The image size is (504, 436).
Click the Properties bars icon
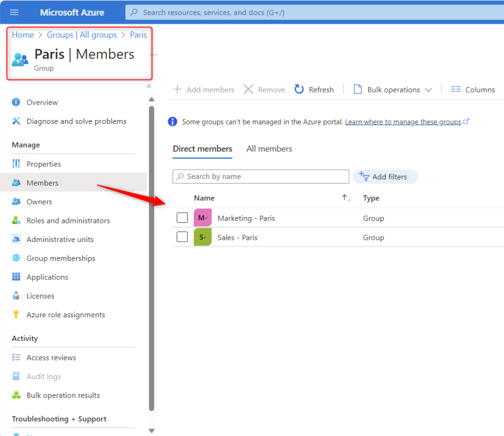16,164
